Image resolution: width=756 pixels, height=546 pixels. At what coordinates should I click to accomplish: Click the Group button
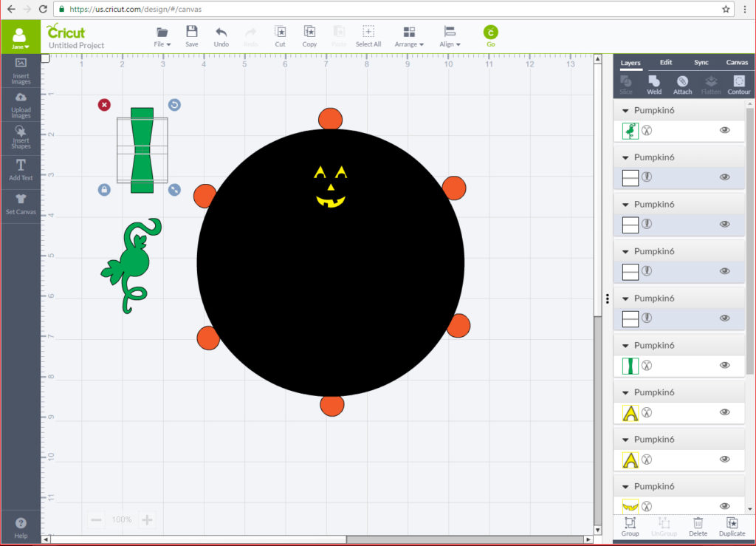click(630, 526)
